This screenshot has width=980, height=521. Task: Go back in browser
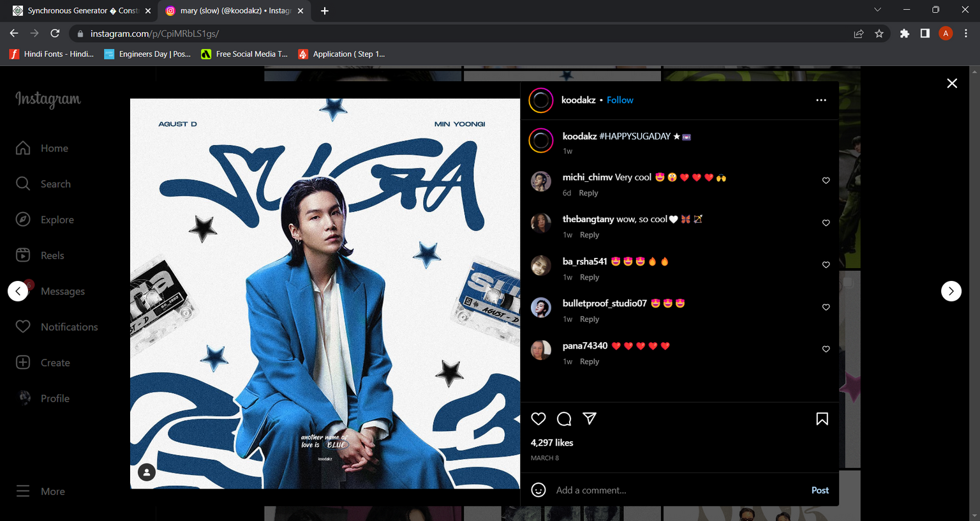pyautogui.click(x=14, y=33)
